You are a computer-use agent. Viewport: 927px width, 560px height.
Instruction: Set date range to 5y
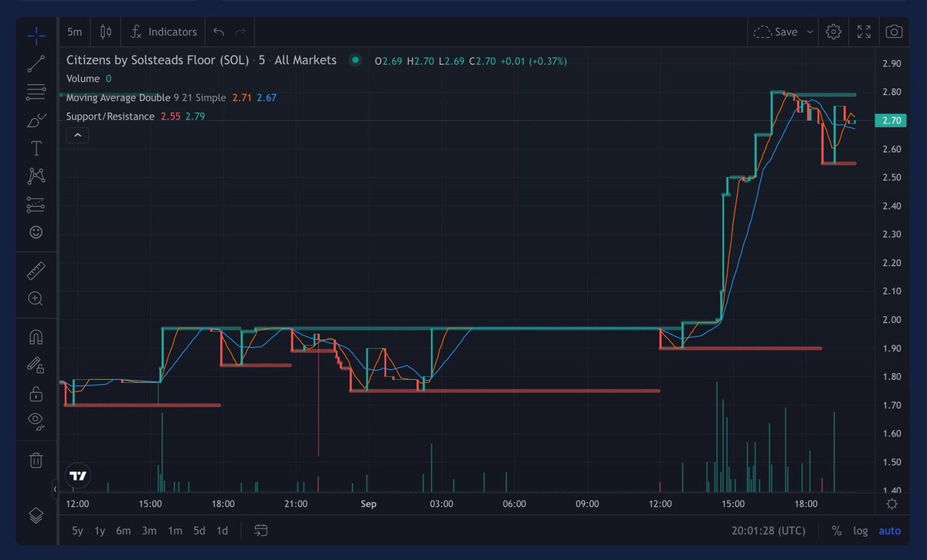77,531
